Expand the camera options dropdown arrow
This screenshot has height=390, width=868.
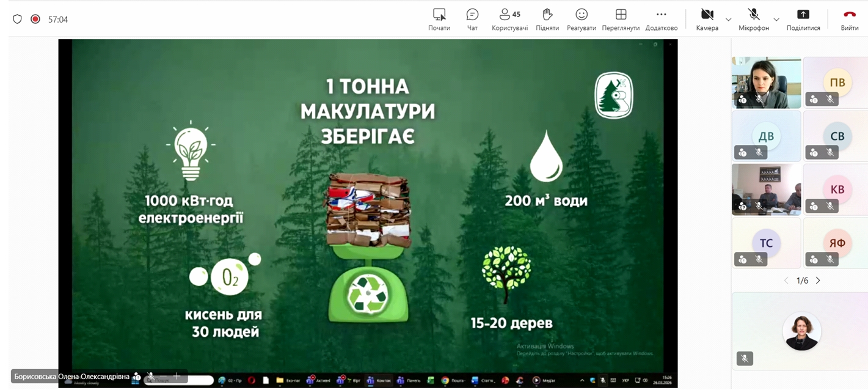click(728, 20)
